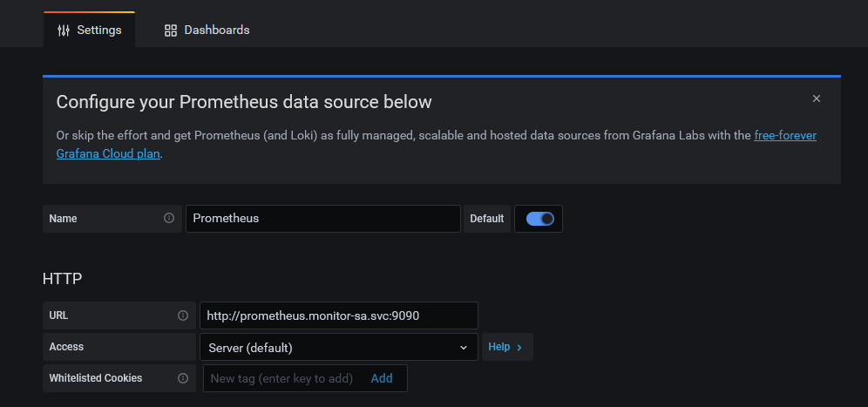Click the grid icon beside Dashboards
Image resolution: width=868 pixels, height=407 pixels.
pyautogui.click(x=171, y=30)
